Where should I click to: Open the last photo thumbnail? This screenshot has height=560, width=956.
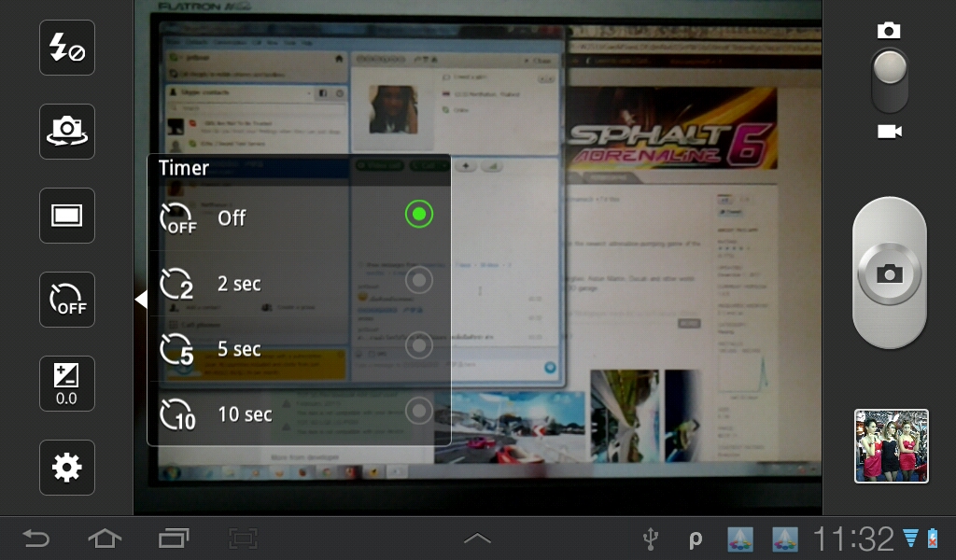[x=891, y=446]
